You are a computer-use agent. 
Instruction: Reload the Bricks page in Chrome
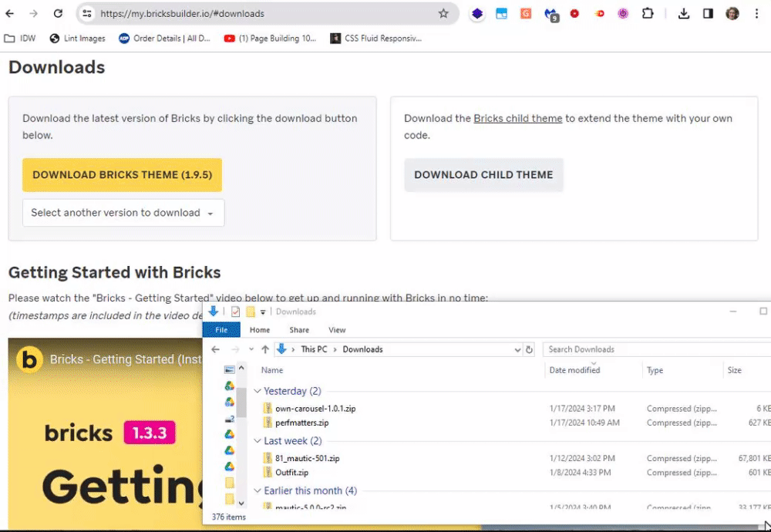click(x=58, y=14)
